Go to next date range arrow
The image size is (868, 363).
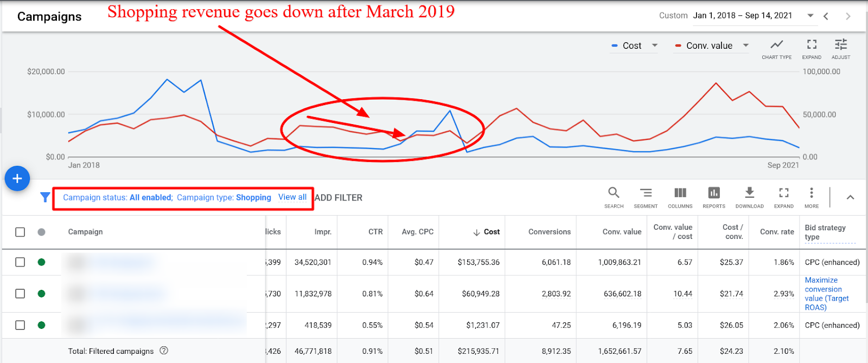pyautogui.click(x=848, y=16)
